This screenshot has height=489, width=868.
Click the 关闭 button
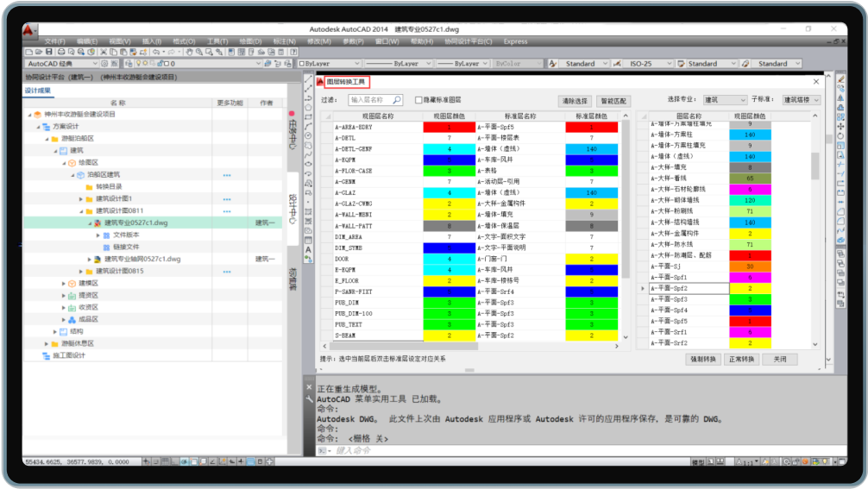coord(780,359)
